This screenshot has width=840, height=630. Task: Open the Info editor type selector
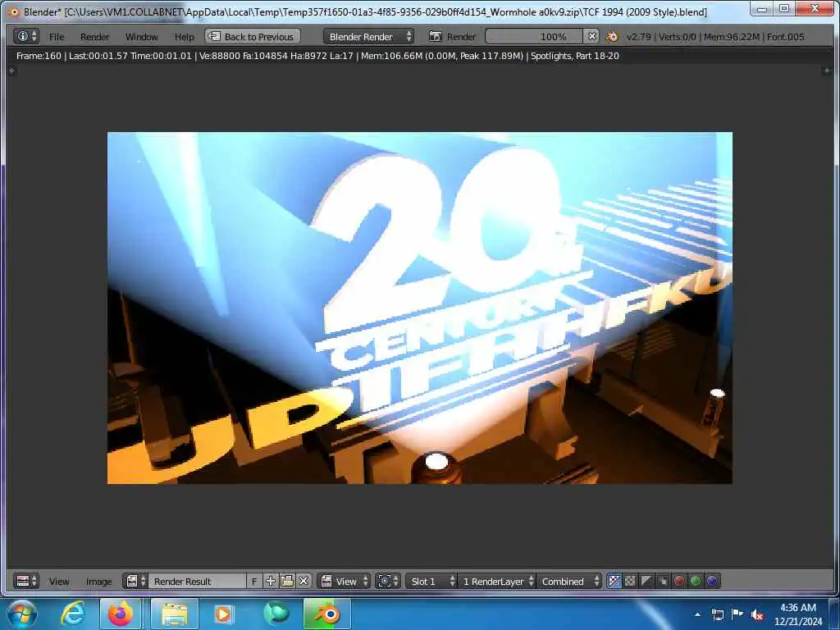tap(25, 36)
